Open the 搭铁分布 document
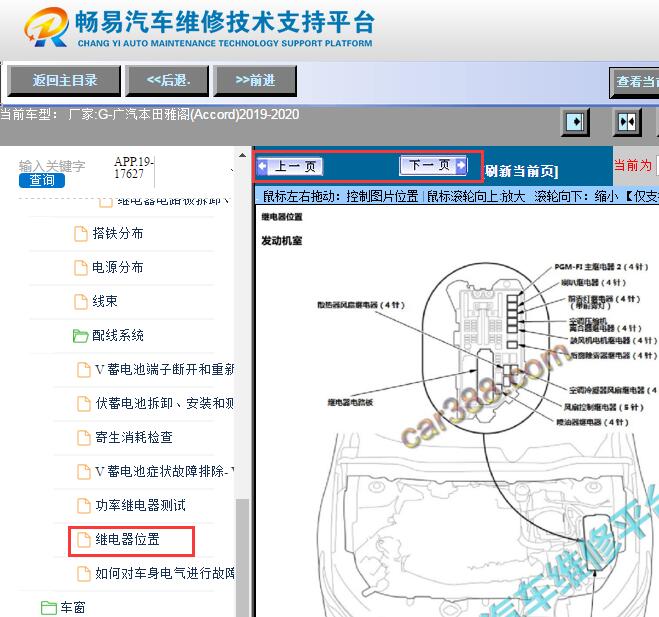 118,233
